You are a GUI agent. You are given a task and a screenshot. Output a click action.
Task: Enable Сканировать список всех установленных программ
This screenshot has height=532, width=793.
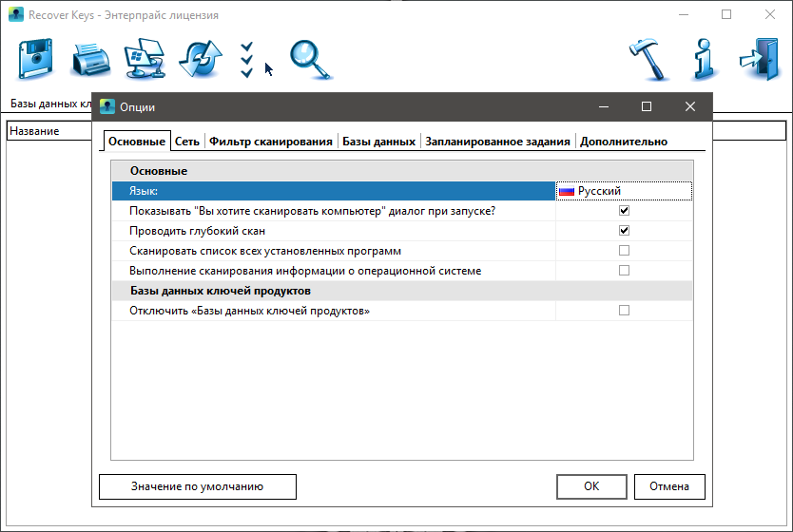624,251
